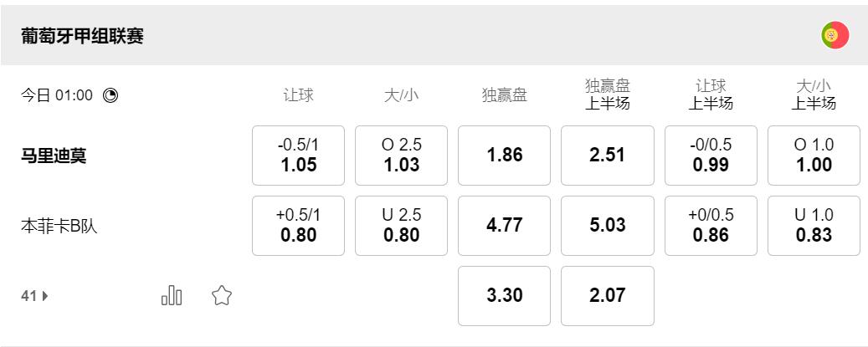Select first-half Under 1.0 at 0.83
The width and height of the screenshot is (868, 347).
[814, 226]
